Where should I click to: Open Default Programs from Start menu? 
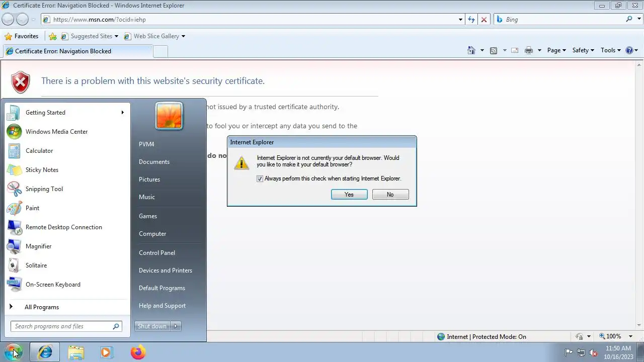tap(162, 288)
